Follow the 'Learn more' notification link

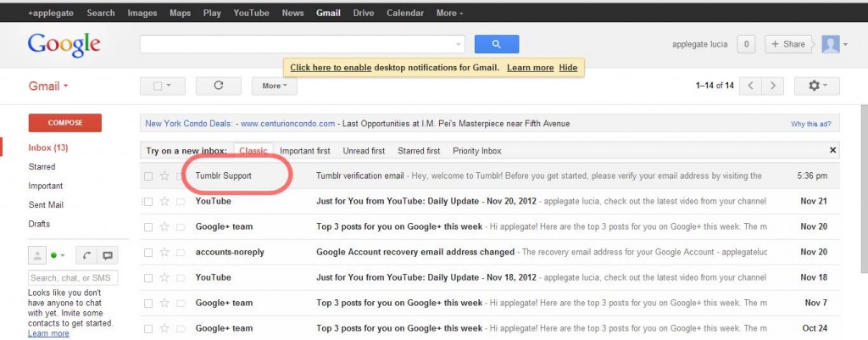(x=531, y=68)
